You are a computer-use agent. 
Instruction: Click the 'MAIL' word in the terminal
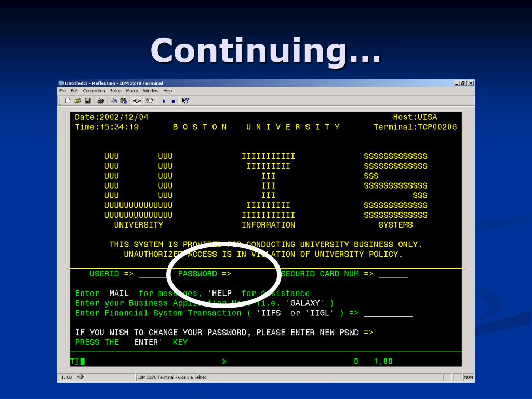pos(119,294)
